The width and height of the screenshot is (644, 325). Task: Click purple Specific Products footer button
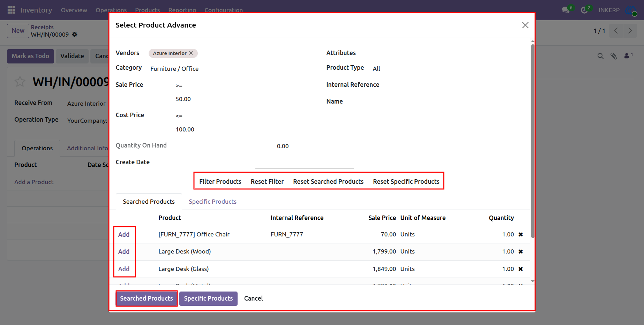point(208,298)
